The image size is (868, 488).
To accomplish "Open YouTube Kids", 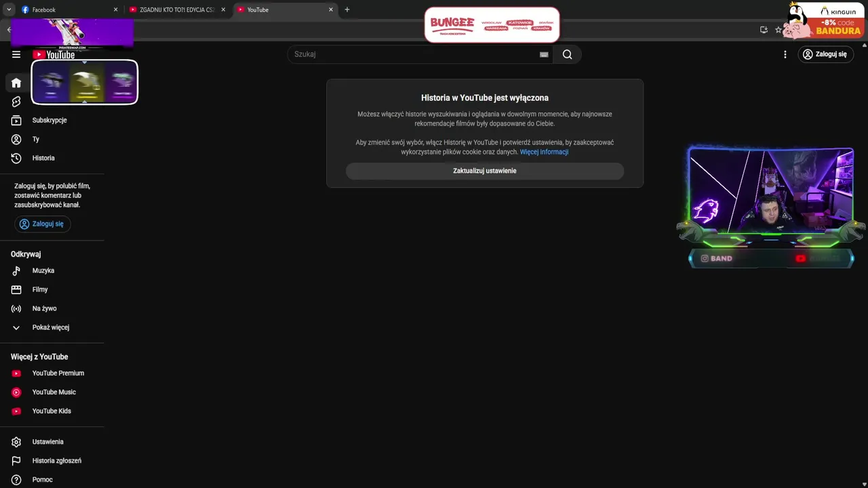I will (52, 411).
